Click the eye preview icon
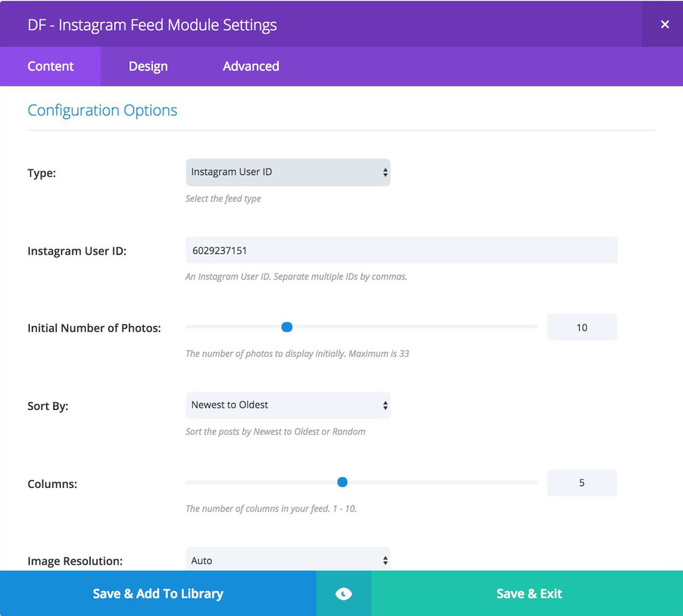This screenshot has width=683, height=616. click(x=343, y=594)
